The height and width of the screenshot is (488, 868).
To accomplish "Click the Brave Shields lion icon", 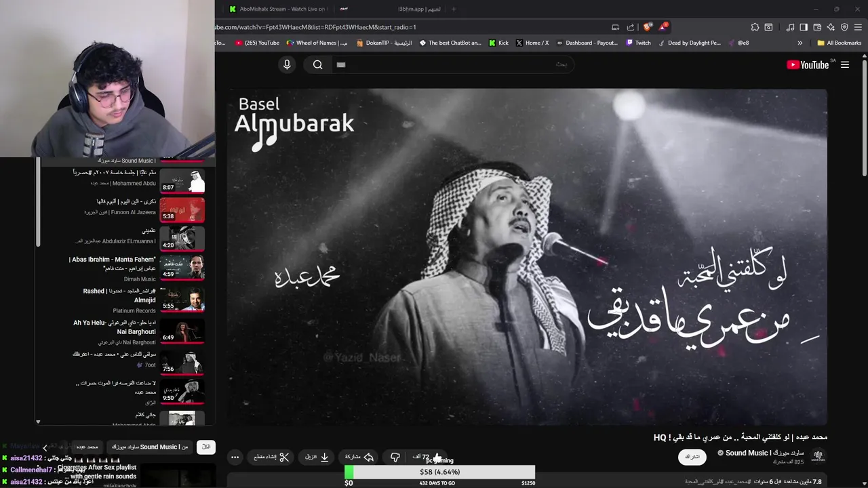I will pyautogui.click(x=648, y=27).
